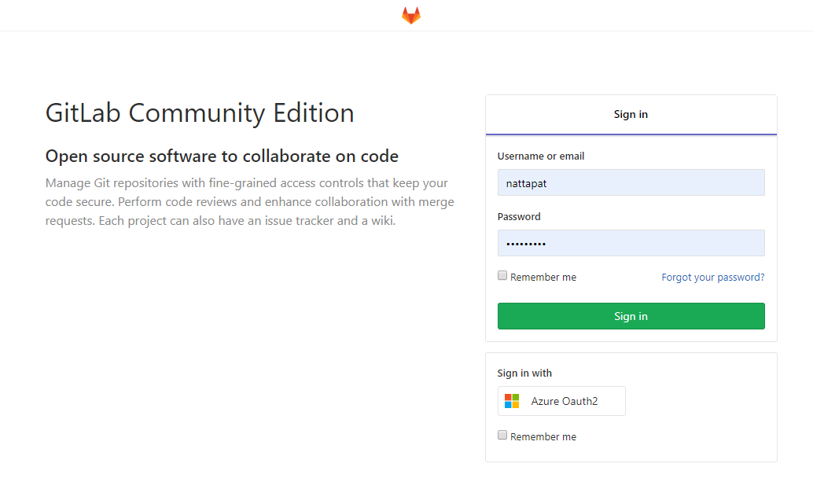
Task: Open GitLab home via the header logo
Action: click(410, 14)
